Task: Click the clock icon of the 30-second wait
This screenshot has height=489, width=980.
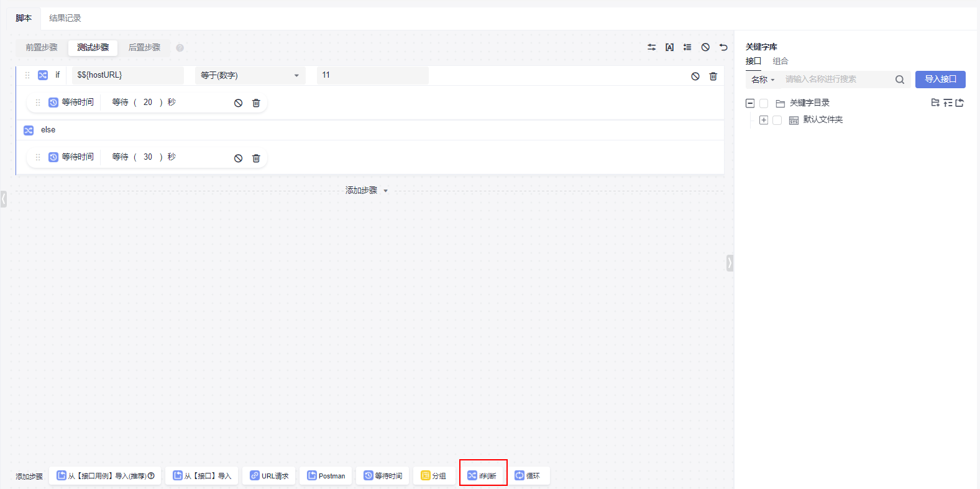Action: [53, 157]
